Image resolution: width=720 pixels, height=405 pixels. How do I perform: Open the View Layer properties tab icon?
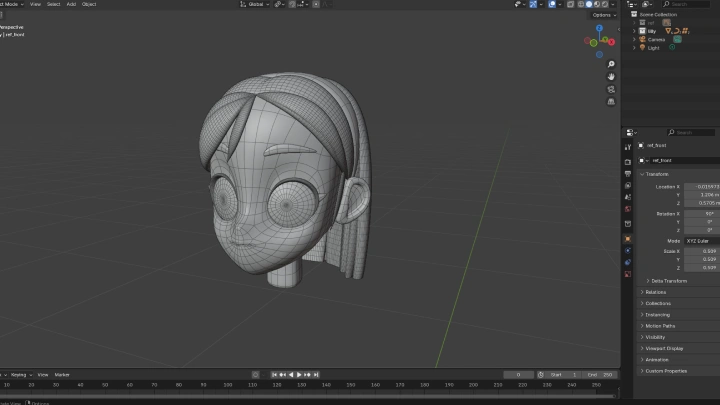pos(628,186)
